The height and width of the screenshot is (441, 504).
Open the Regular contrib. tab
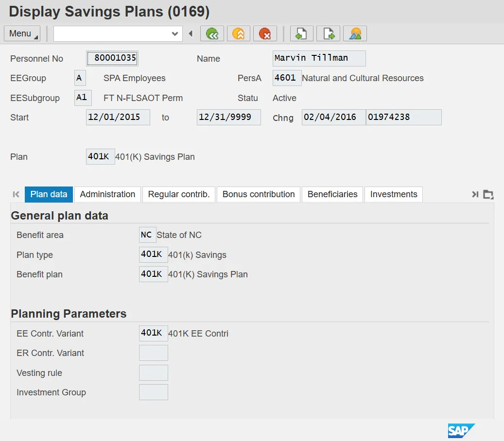179,194
